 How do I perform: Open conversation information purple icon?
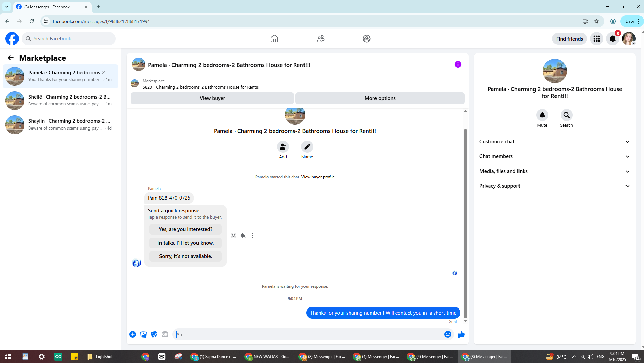[x=458, y=64]
